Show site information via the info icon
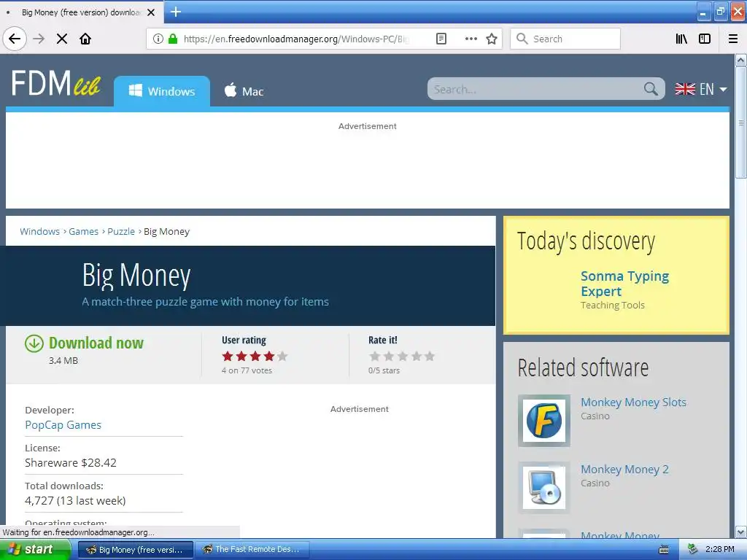This screenshot has height=560, width=747. (x=158, y=39)
